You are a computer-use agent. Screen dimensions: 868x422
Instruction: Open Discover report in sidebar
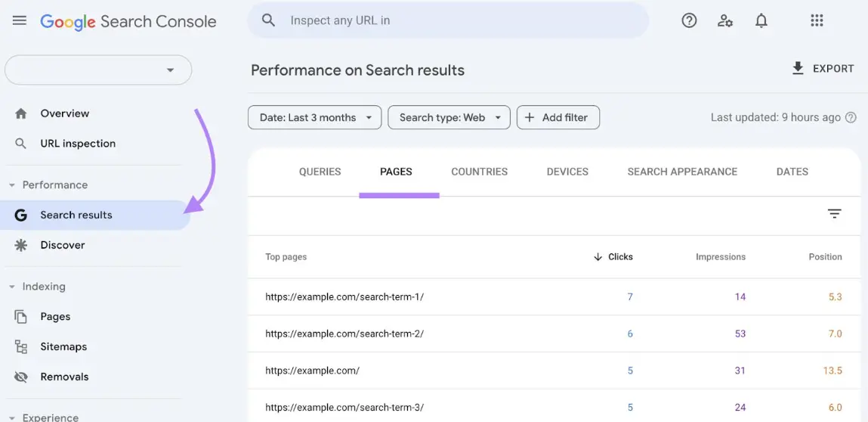63,245
